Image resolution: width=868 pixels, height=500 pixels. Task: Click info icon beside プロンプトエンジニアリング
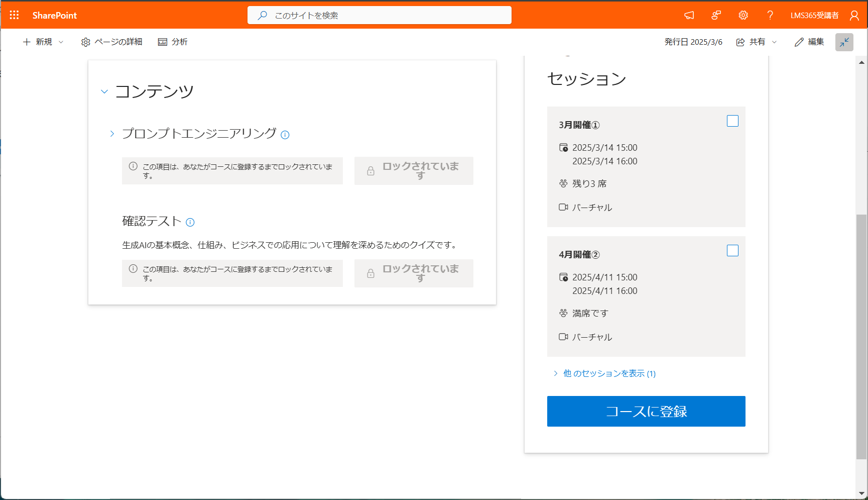click(285, 135)
